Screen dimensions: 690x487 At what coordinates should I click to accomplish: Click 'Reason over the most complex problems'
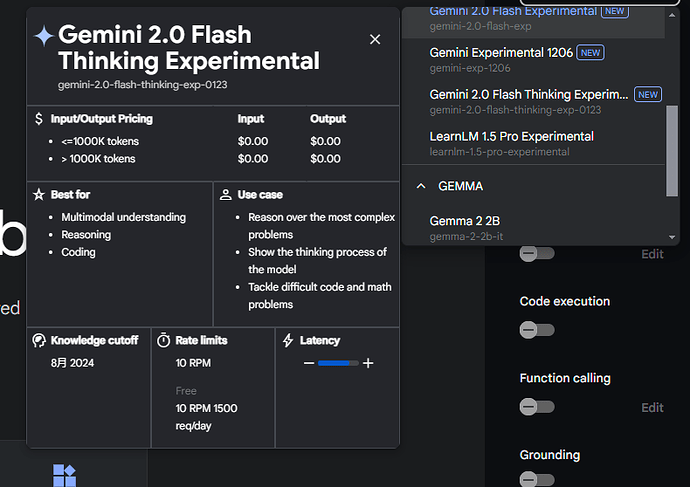point(322,226)
